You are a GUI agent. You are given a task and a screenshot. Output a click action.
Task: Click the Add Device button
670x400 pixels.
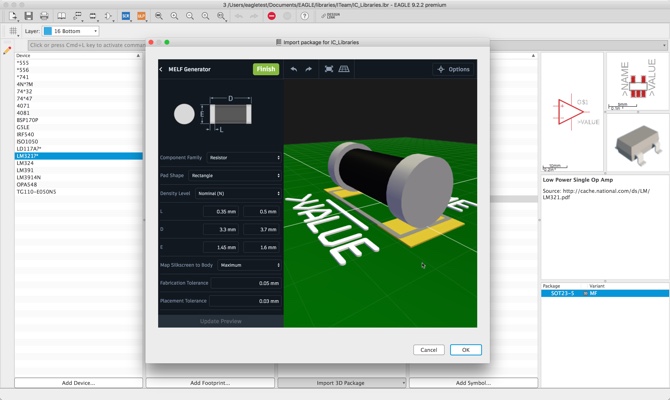(x=78, y=383)
